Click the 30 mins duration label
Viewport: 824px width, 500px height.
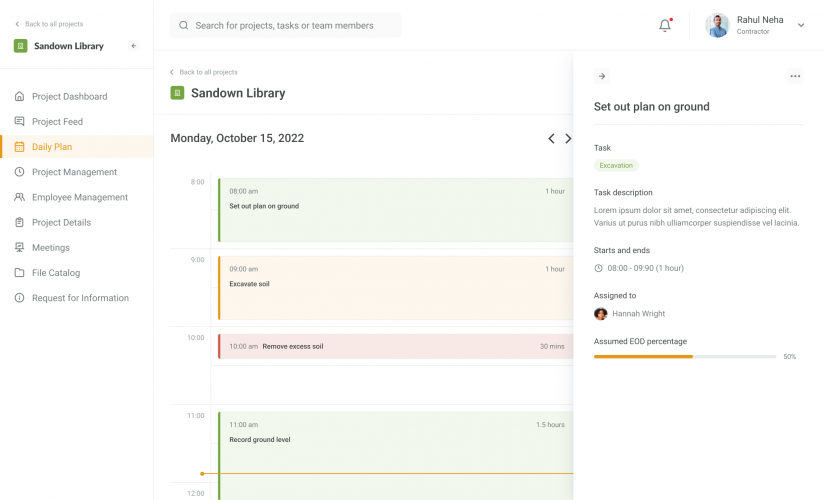[x=552, y=346]
